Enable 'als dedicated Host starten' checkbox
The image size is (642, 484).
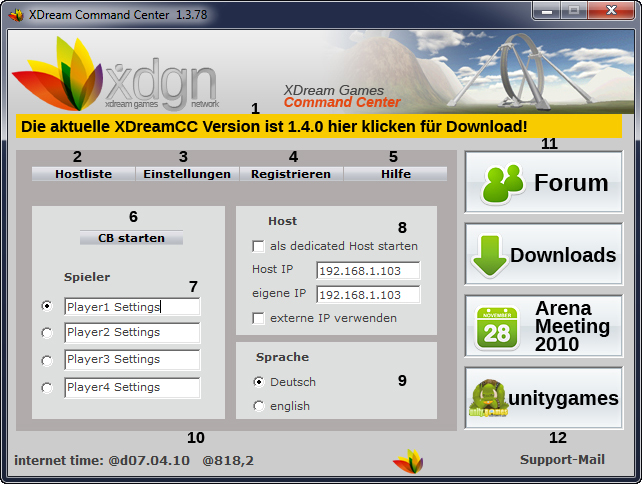258,247
